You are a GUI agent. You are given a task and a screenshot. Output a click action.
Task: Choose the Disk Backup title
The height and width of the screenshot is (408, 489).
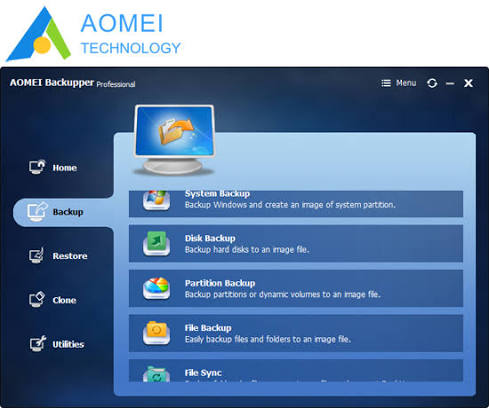[210, 238]
